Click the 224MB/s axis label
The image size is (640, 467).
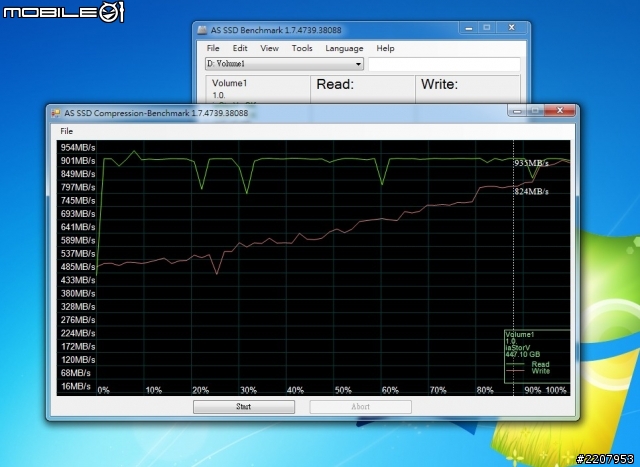click(78, 333)
